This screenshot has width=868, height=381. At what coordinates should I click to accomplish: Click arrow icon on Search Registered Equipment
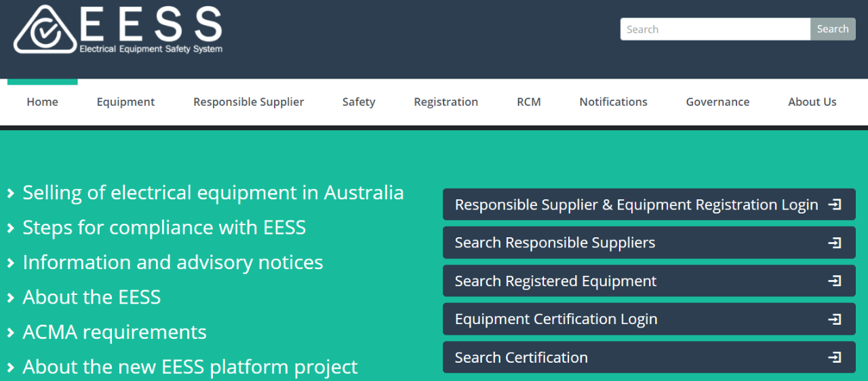point(835,281)
